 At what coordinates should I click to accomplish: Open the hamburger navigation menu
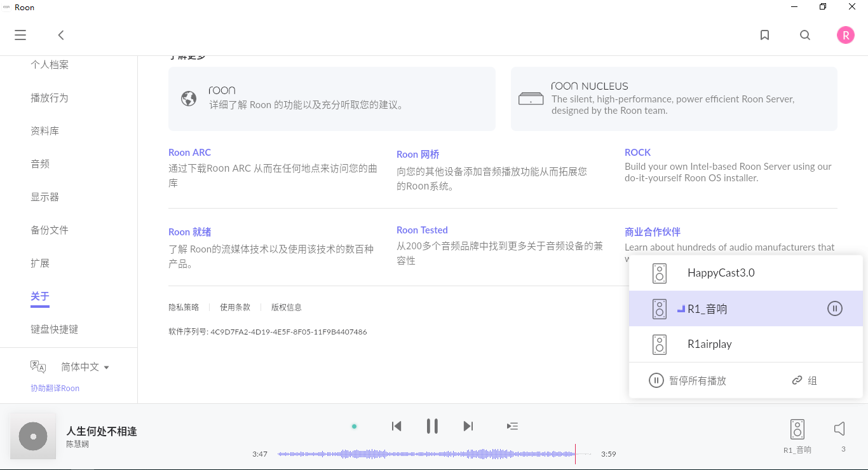tap(20, 35)
